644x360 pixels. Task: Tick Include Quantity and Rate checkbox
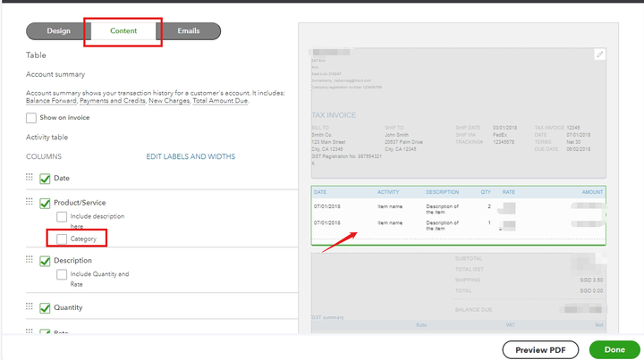point(62,274)
